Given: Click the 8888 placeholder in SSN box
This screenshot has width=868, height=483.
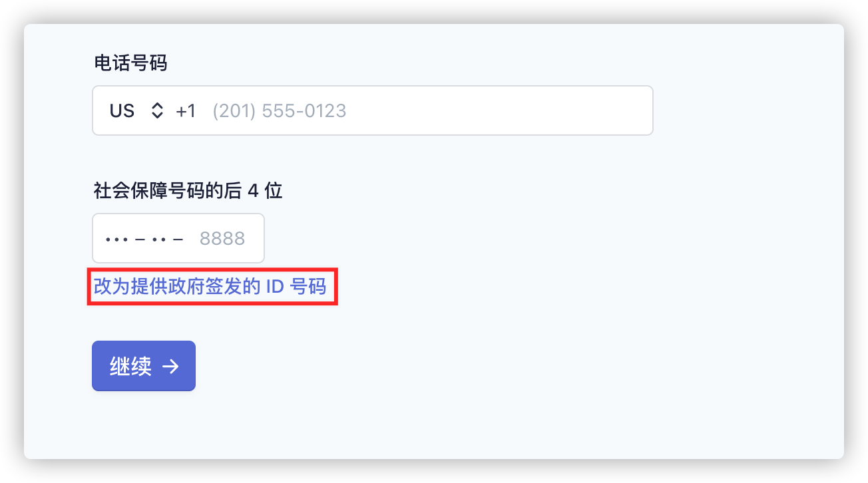Looking at the screenshot, I should (222, 238).
